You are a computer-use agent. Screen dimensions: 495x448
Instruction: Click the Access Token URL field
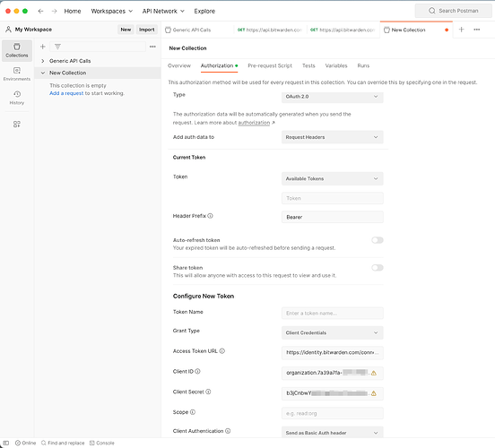pyautogui.click(x=333, y=353)
